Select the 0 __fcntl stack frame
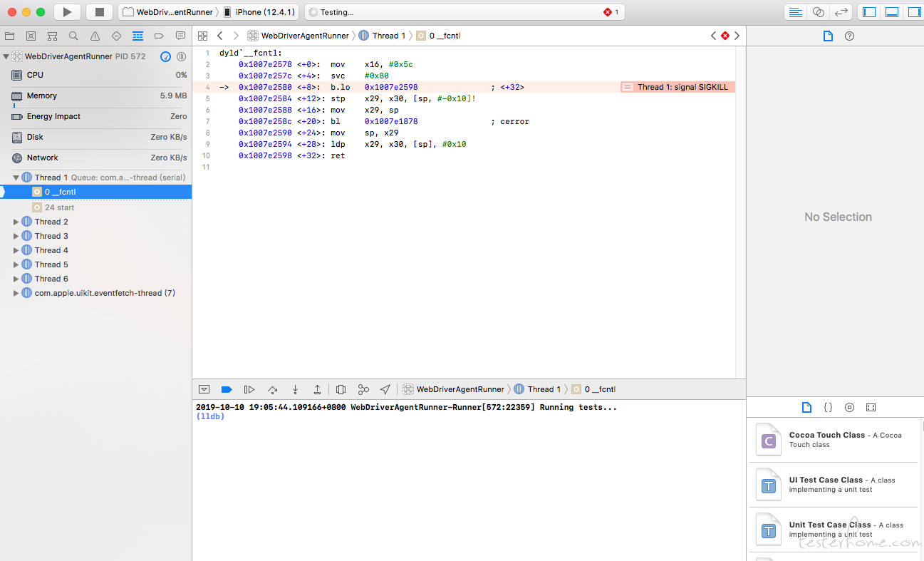 pyautogui.click(x=96, y=192)
